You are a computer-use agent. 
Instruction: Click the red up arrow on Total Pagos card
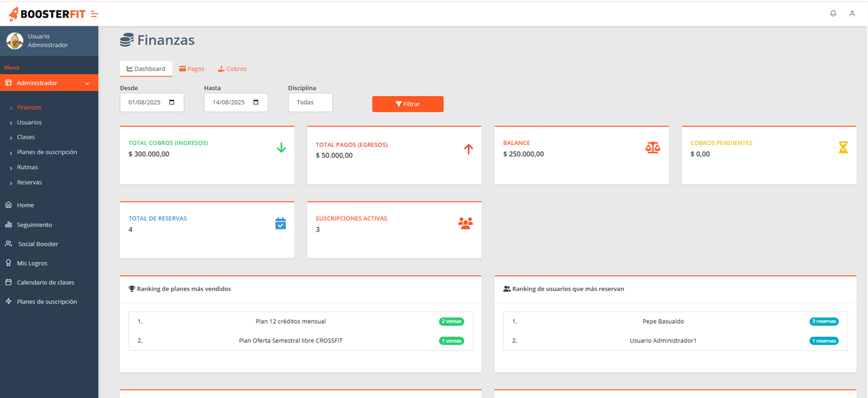click(468, 149)
